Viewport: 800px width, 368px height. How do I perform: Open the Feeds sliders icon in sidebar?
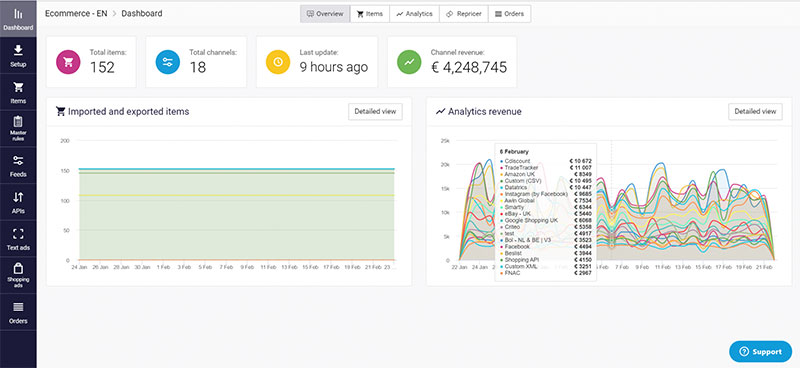[18, 161]
